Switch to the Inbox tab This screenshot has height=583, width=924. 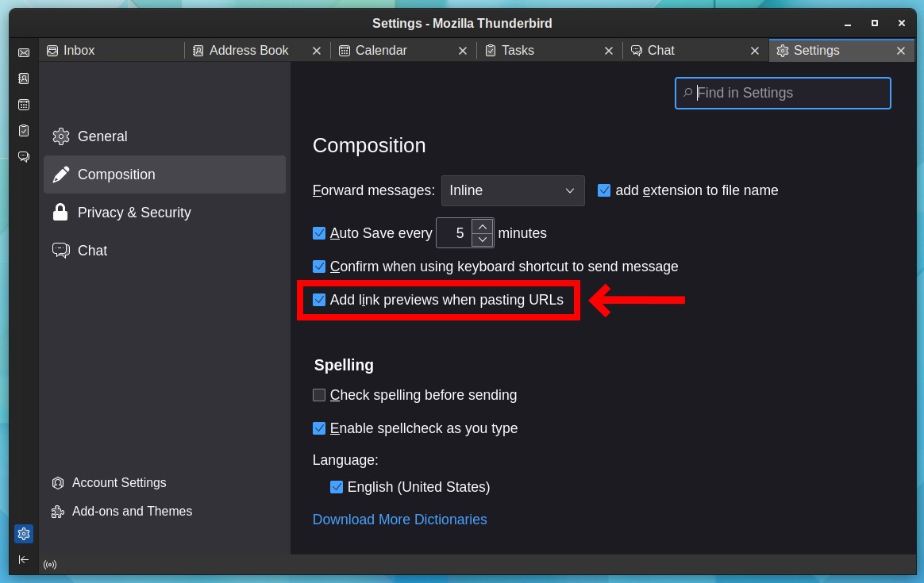[x=112, y=51]
